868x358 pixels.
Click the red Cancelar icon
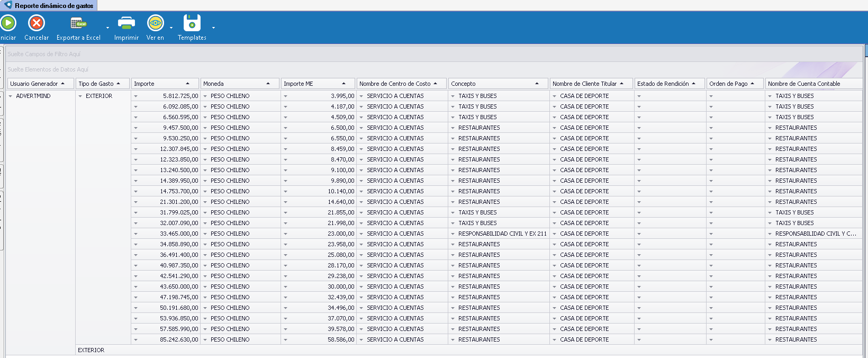click(37, 23)
